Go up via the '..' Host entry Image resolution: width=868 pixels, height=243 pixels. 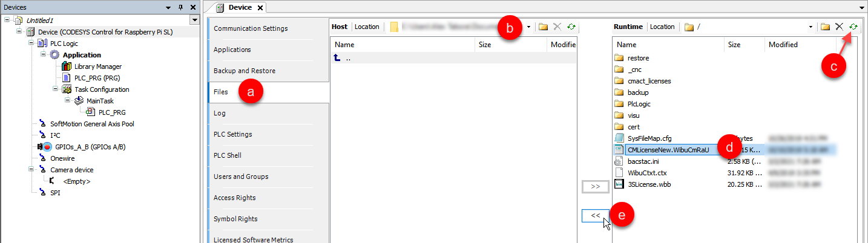coord(347,58)
